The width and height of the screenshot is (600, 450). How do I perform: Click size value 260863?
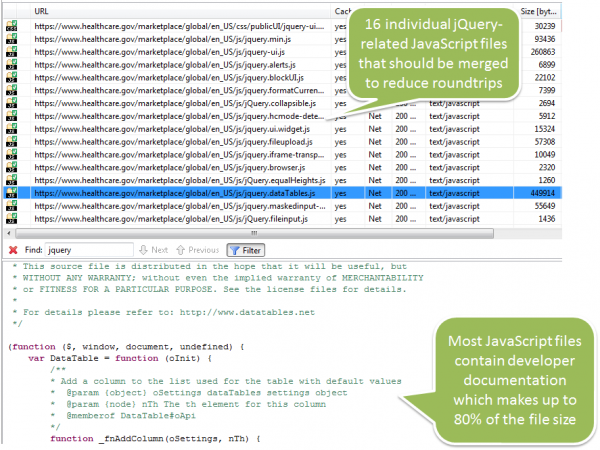(543, 52)
